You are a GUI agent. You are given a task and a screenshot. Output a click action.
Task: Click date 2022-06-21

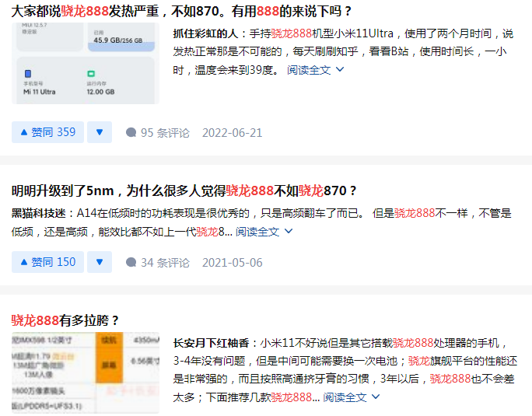click(233, 133)
